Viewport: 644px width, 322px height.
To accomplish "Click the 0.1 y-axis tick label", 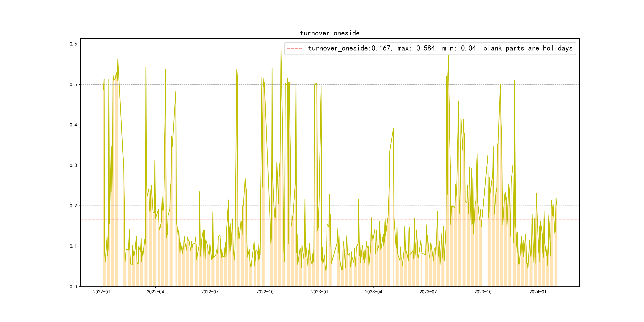I will pyautogui.click(x=73, y=246).
